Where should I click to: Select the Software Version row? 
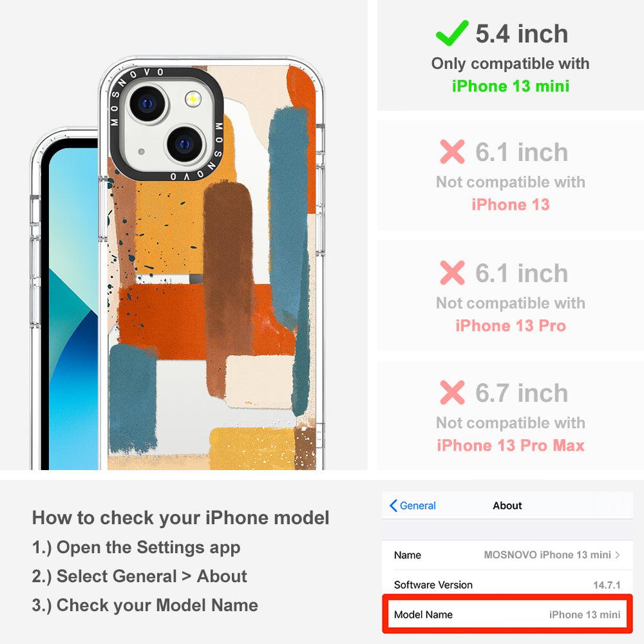tap(507, 585)
